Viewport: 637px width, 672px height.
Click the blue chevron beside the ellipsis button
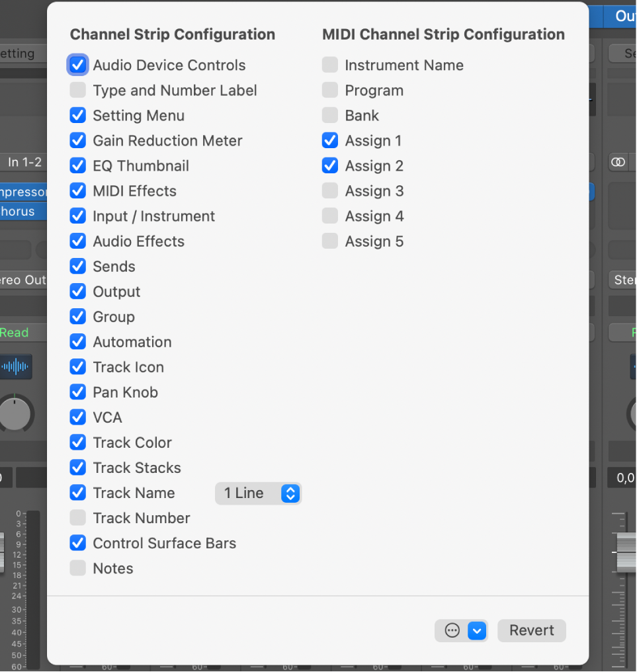coord(477,630)
